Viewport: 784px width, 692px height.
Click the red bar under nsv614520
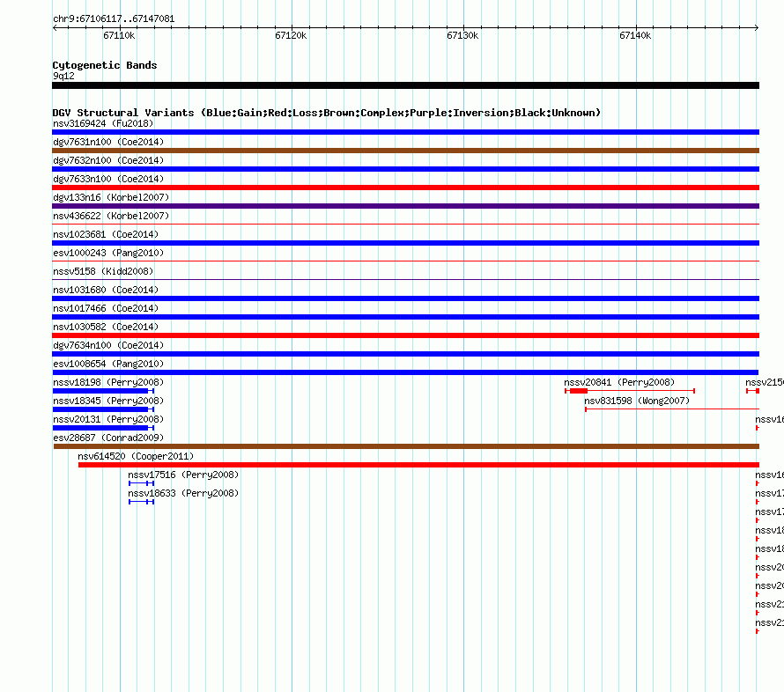point(418,465)
